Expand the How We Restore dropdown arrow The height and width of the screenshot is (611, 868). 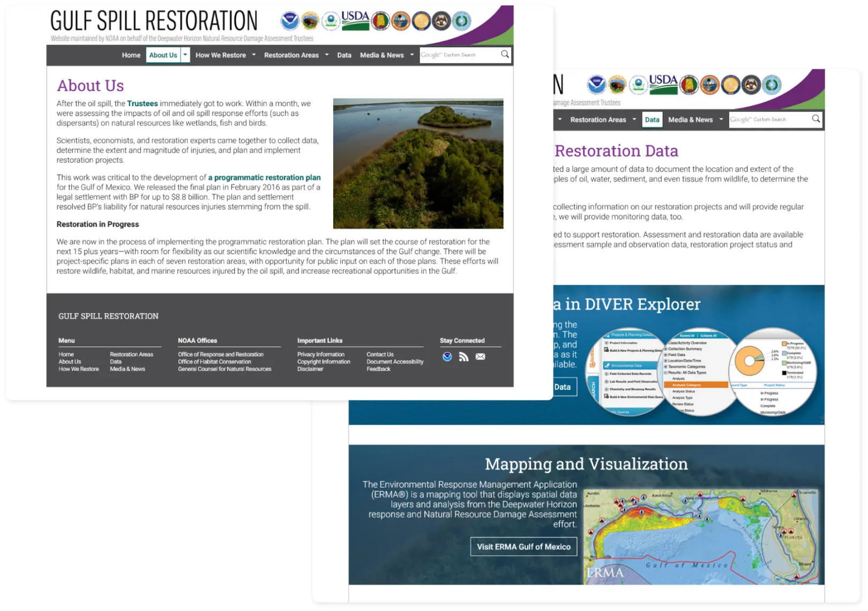254,55
